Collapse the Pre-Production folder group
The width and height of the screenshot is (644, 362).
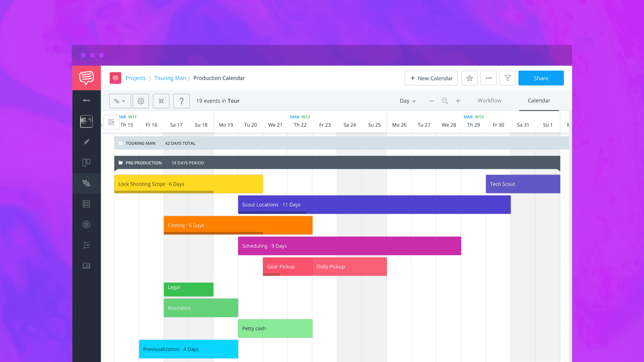121,163
